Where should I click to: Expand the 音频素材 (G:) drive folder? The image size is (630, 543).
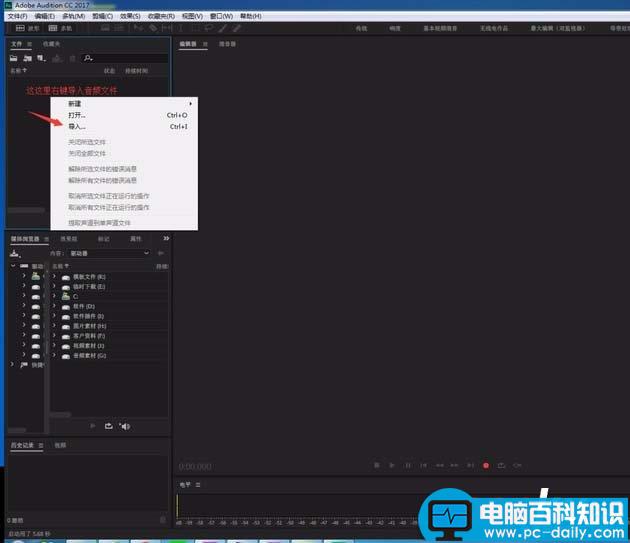(54, 355)
